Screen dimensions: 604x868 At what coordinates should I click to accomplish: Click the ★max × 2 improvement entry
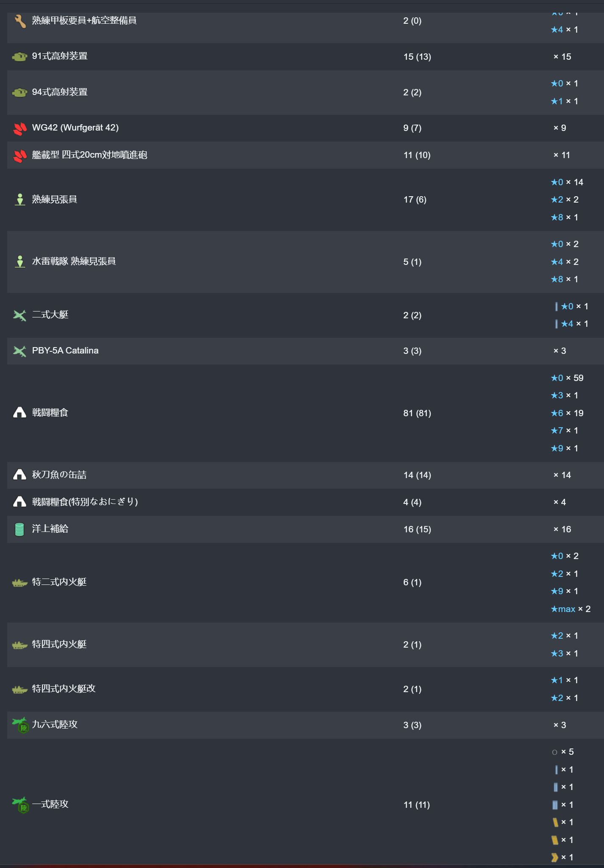571,609
